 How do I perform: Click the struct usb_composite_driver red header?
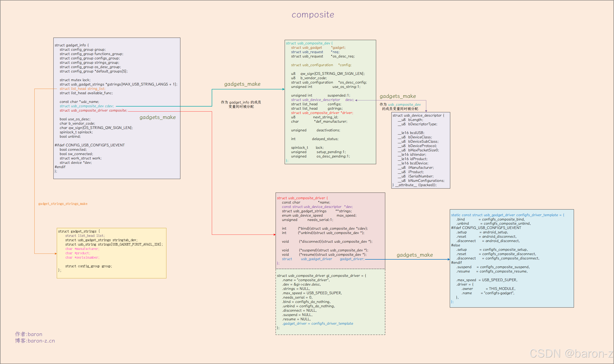tap(302, 198)
